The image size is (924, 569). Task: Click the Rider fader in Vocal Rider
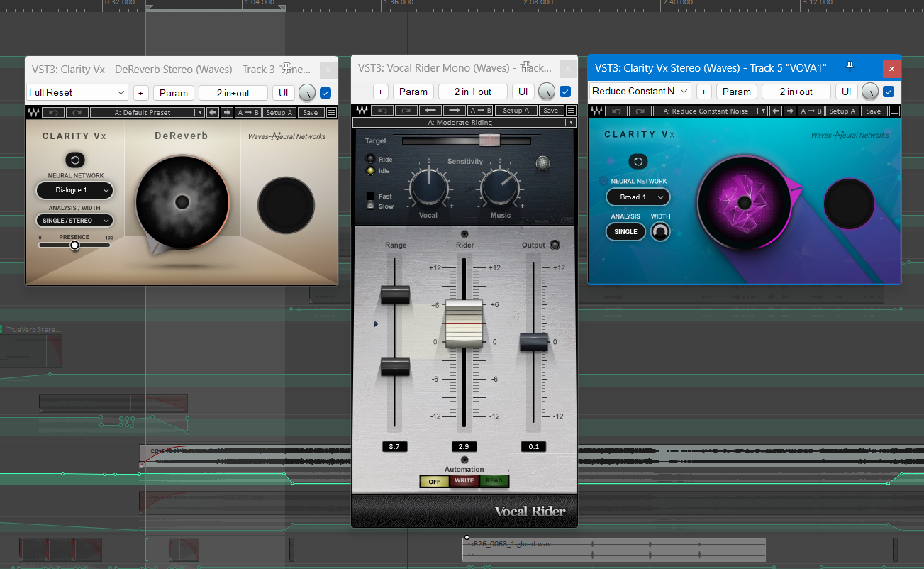pyautogui.click(x=464, y=324)
